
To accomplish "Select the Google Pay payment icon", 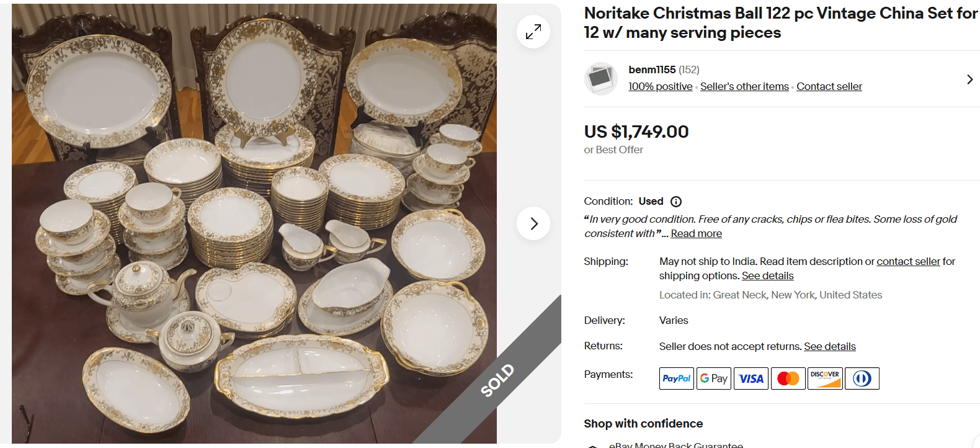I will click(713, 379).
